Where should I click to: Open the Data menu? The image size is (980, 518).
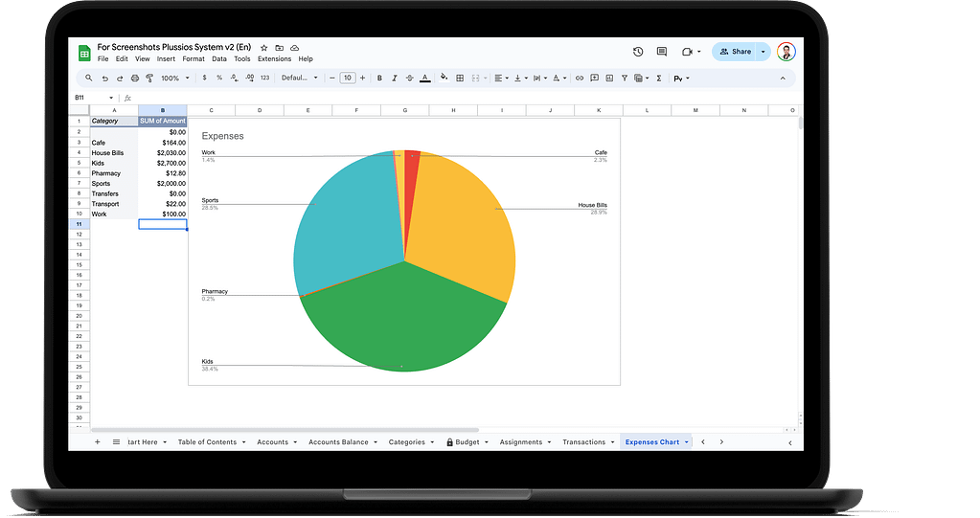click(x=219, y=58)
